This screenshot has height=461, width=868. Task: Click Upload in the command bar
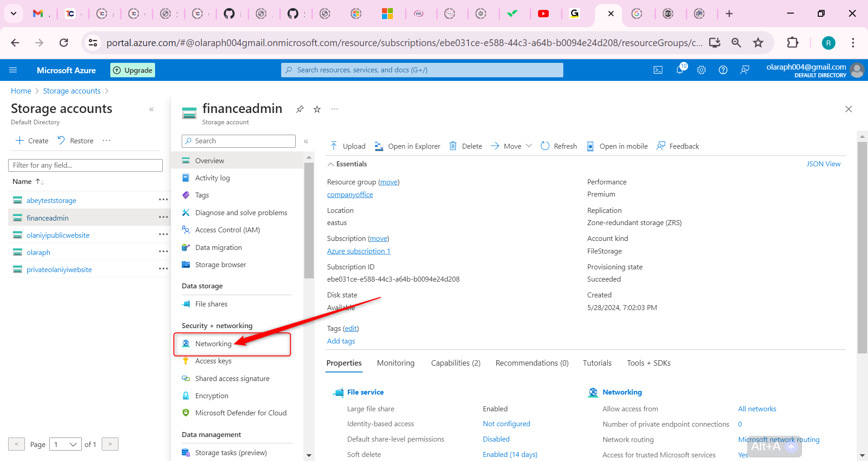[348, 146]
